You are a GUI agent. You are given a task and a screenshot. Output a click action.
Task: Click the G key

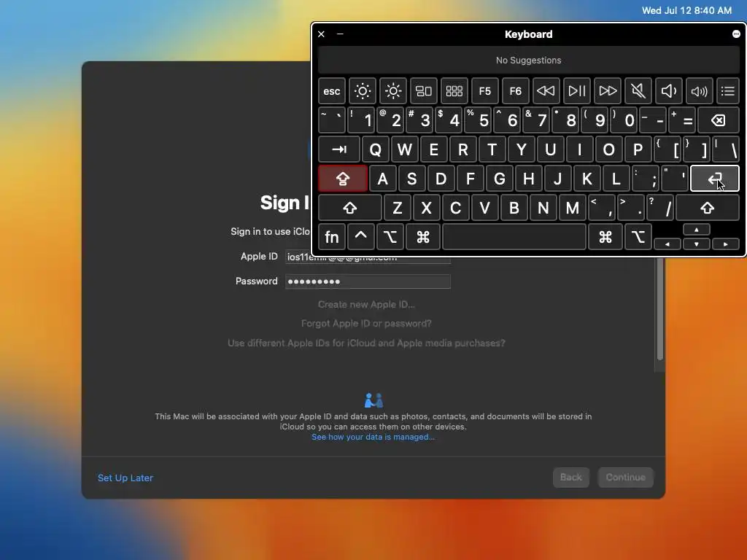point(499,179)
